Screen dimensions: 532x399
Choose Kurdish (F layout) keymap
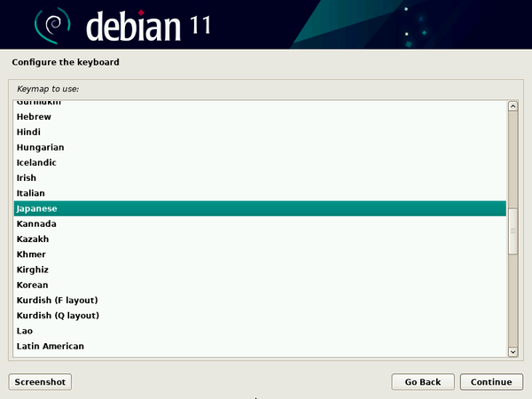57,301
